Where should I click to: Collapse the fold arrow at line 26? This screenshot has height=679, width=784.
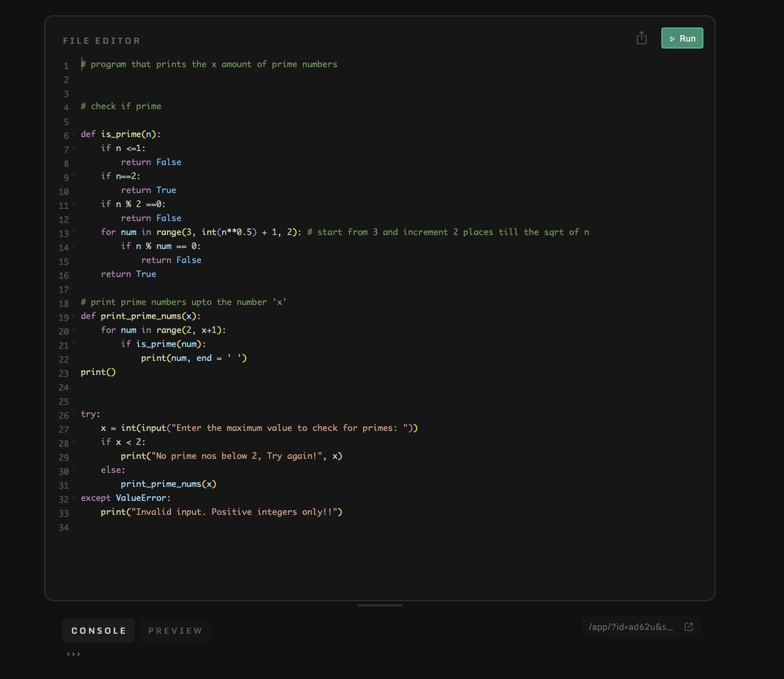74,414
